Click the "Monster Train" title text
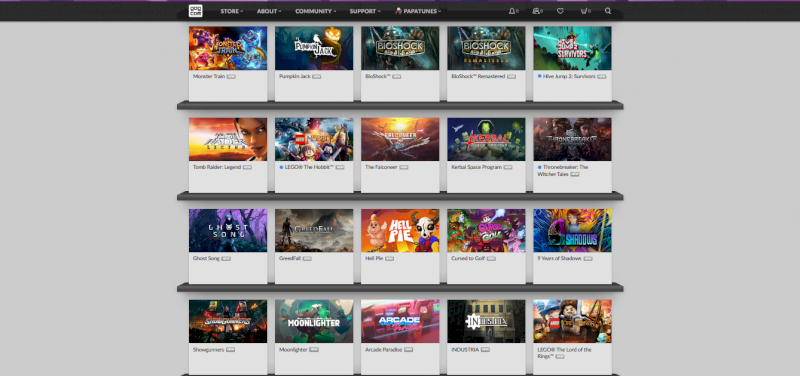The image size is (800, 376). (209, 77)
